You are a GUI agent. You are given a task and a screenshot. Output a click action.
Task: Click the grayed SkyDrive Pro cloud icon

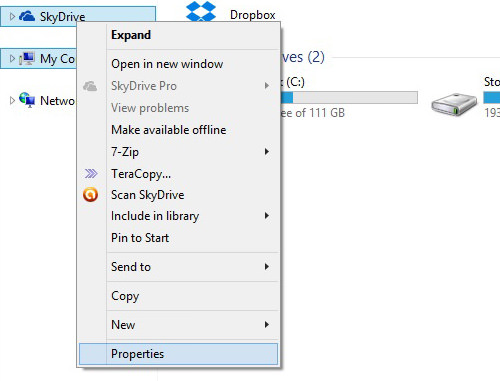[x=90, y=86]
